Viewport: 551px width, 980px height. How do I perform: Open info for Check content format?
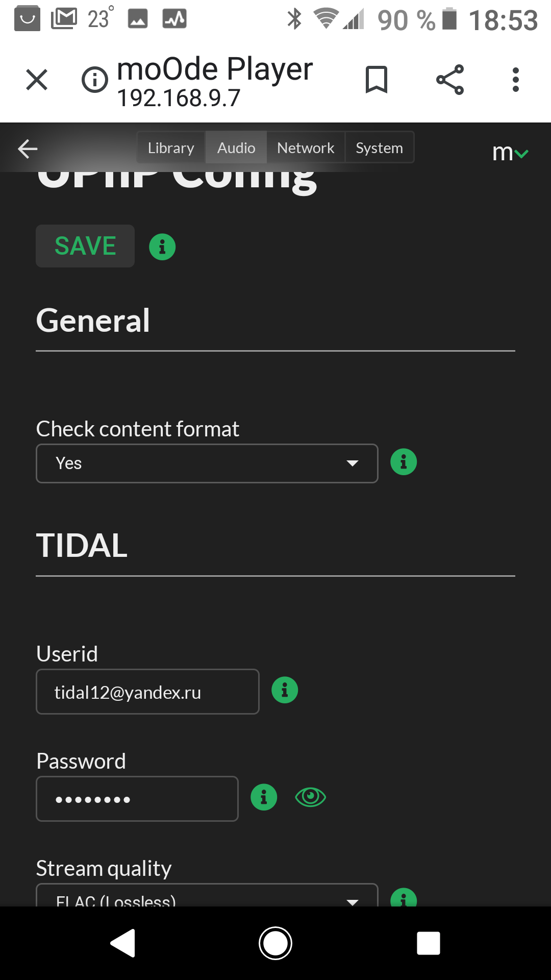pos(404,462)
